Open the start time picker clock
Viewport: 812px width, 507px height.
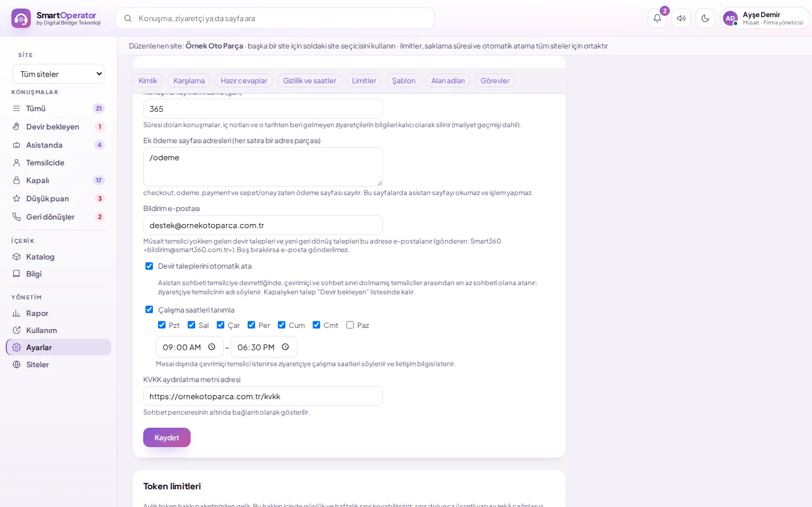coord(212,347)
